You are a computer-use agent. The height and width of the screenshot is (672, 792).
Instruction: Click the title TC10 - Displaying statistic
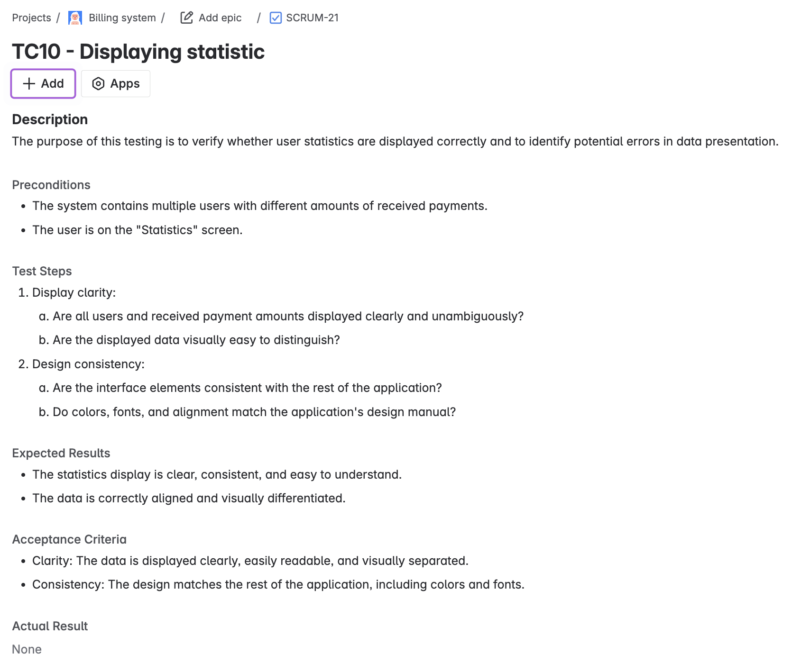coord(138,52)
